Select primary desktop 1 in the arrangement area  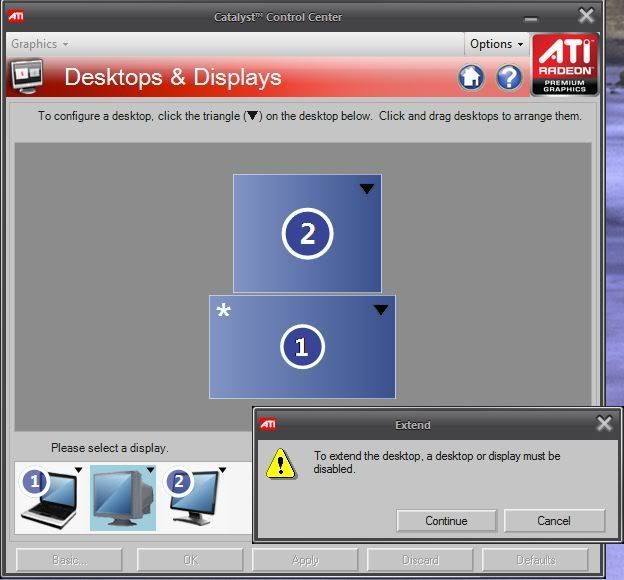[302, 347]
